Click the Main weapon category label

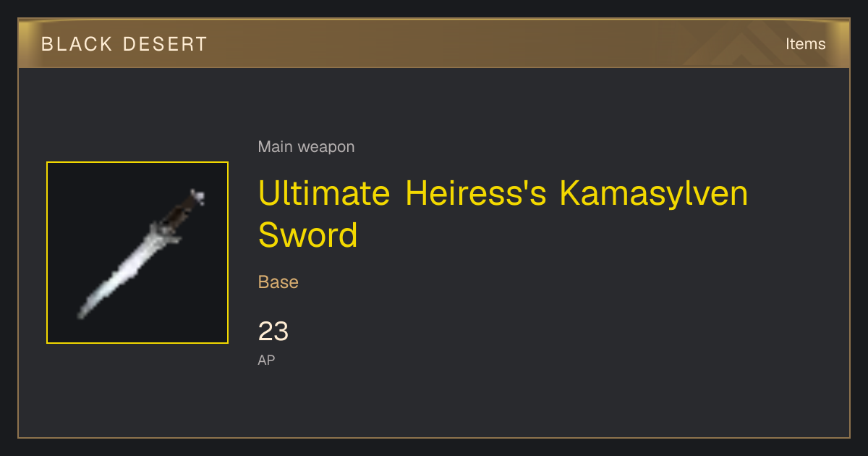(x=306, y=147)
